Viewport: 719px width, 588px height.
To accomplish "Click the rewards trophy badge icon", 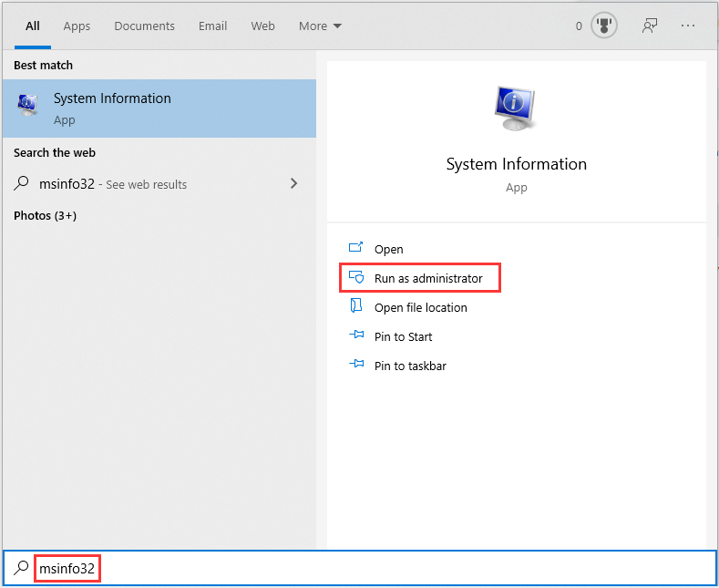I will pos(603,26).
